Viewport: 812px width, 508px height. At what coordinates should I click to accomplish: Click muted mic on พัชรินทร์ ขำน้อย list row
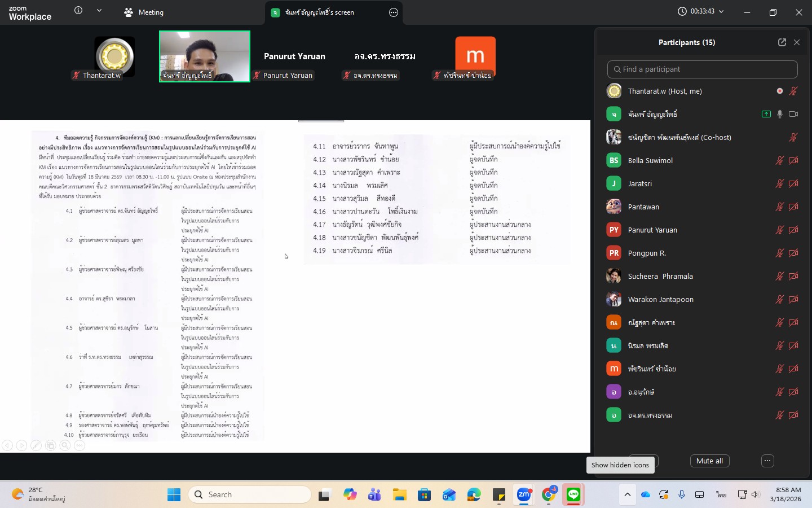[x=780, y=369]
